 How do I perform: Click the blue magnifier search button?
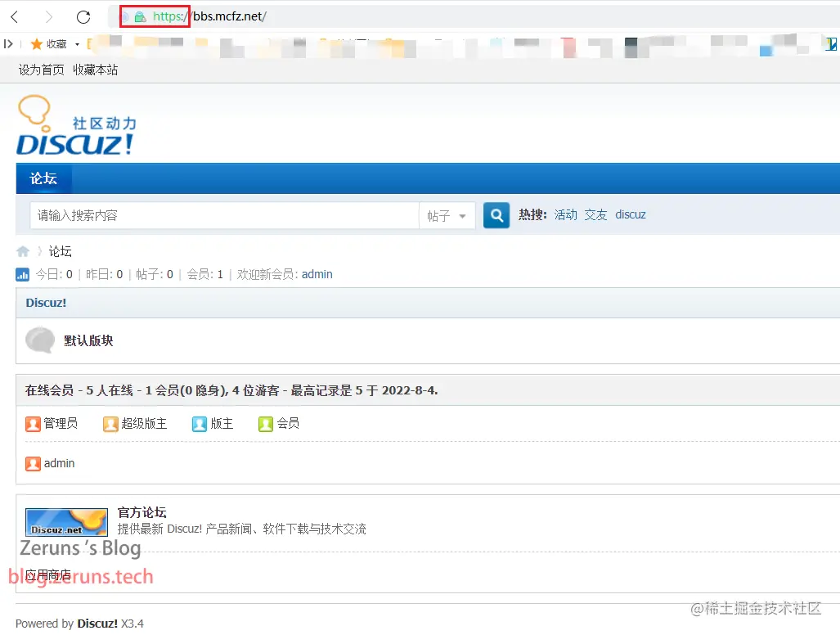pos(496,215)
